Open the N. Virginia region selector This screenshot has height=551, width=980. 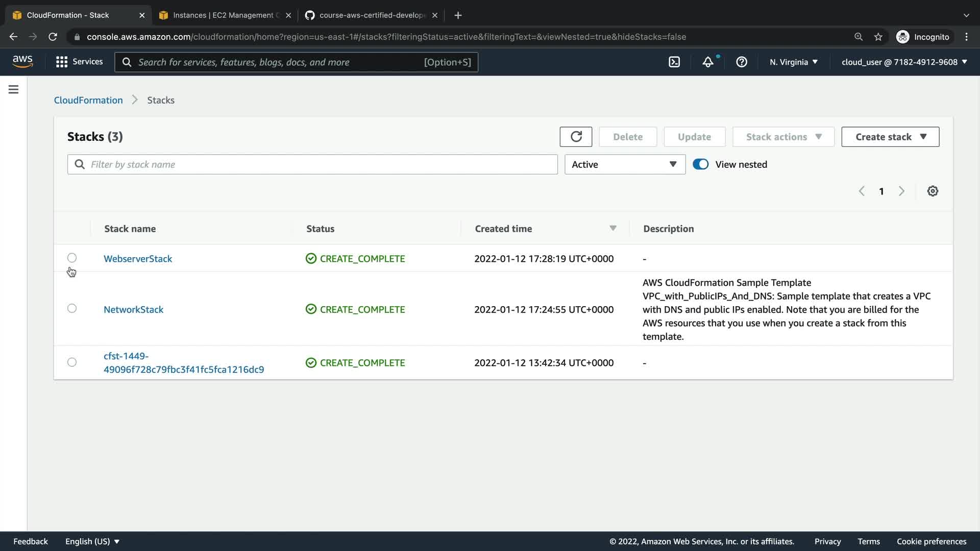[794, 62]
